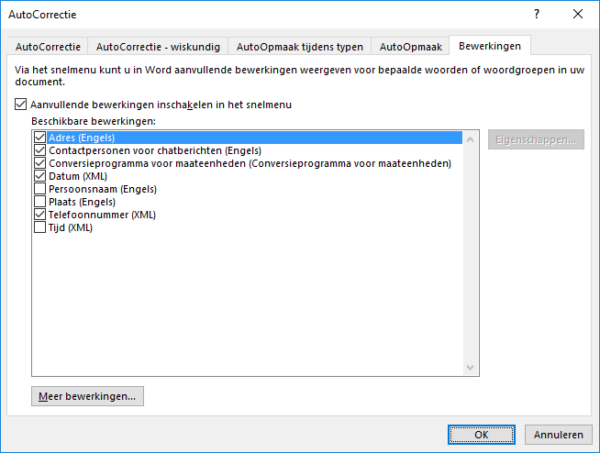Open the help question mark button
The width and height of the screenshot is (600, 453).
tap(536, 14)
